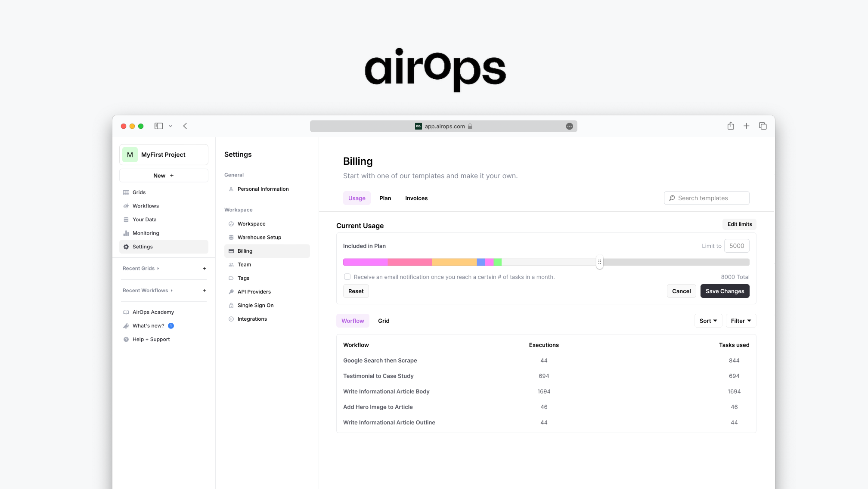
Task: Click the Safari share icon
Action: (731, 126)
